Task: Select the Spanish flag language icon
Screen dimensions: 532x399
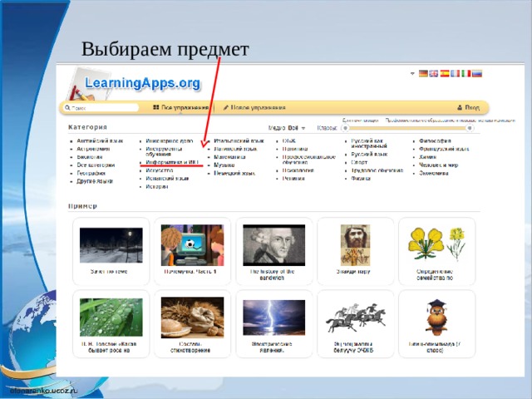Action: [x=445, y=74]
